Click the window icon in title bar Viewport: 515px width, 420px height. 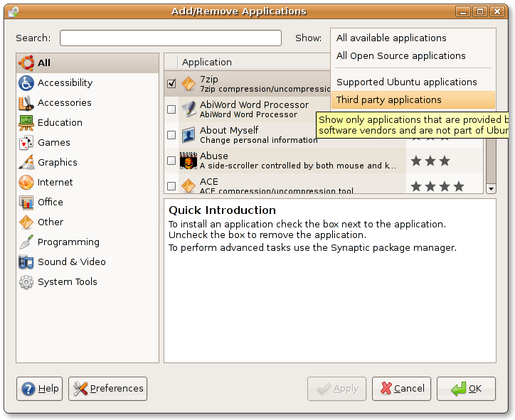(14, 12)
